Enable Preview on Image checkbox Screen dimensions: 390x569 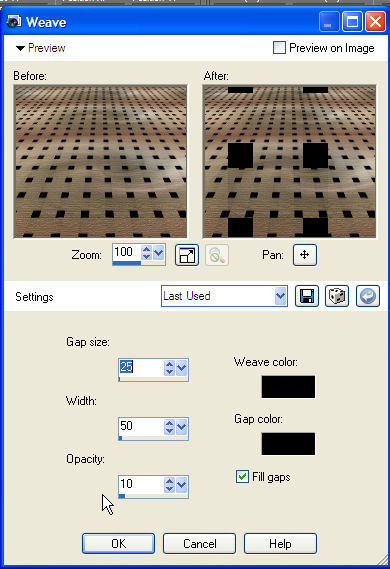pyautogui.click(x=279, y=48)
